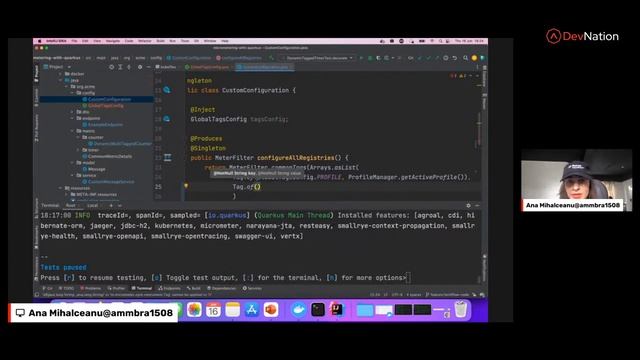The height and width of the screenshot is (360, 640).
Task: Open terminal panel settings gear
Action: 468,206
